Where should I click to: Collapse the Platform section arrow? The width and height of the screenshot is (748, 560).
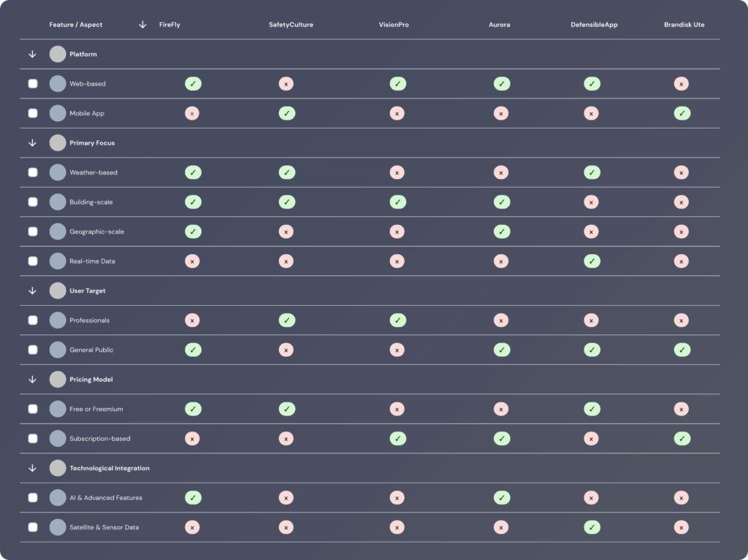pyautogui.click(x=32, y=54)
